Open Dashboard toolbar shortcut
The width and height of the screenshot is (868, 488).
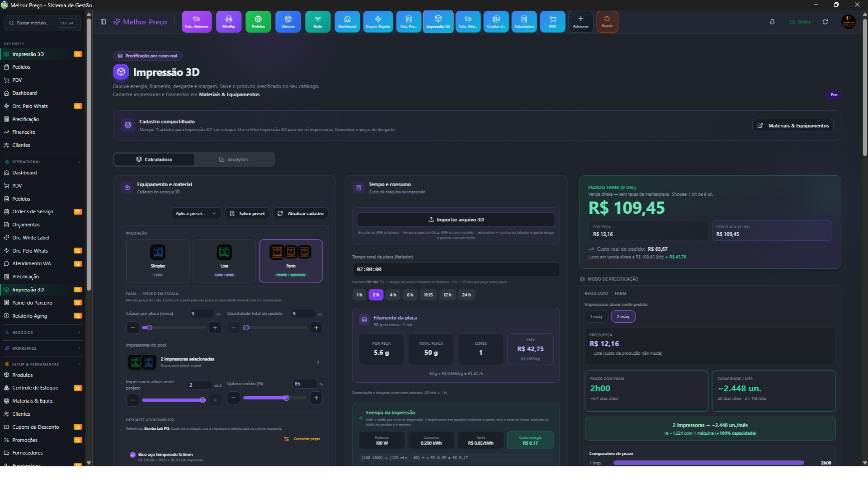click(x=347, y=22)
